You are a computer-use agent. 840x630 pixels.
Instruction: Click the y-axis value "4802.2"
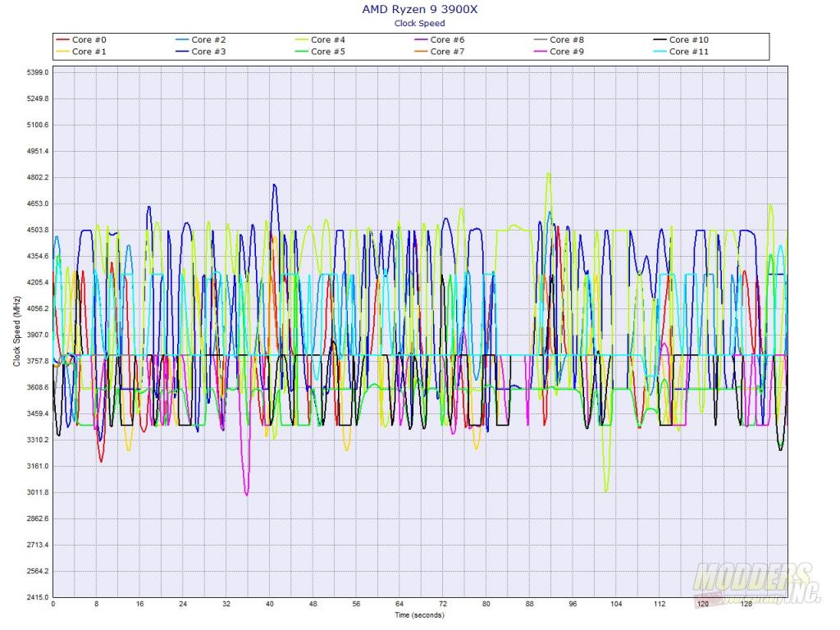[x=38, y=177]
